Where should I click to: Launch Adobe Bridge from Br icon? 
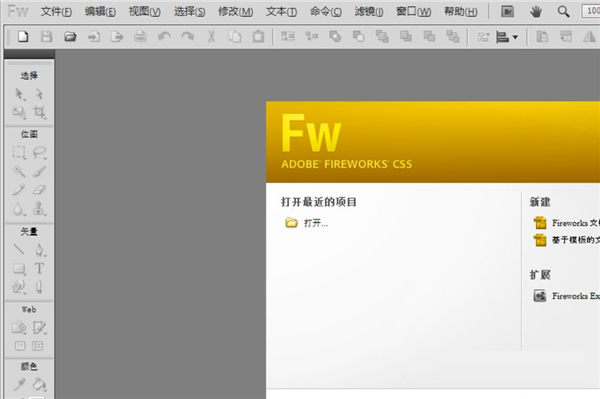508,12
